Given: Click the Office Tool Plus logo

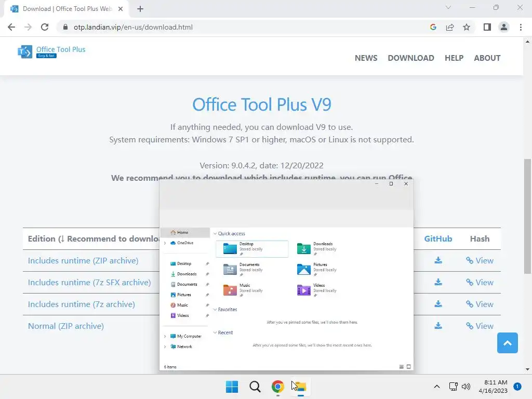Looking at the screenshot, I should pyautogui.click(x=51, y=51).
